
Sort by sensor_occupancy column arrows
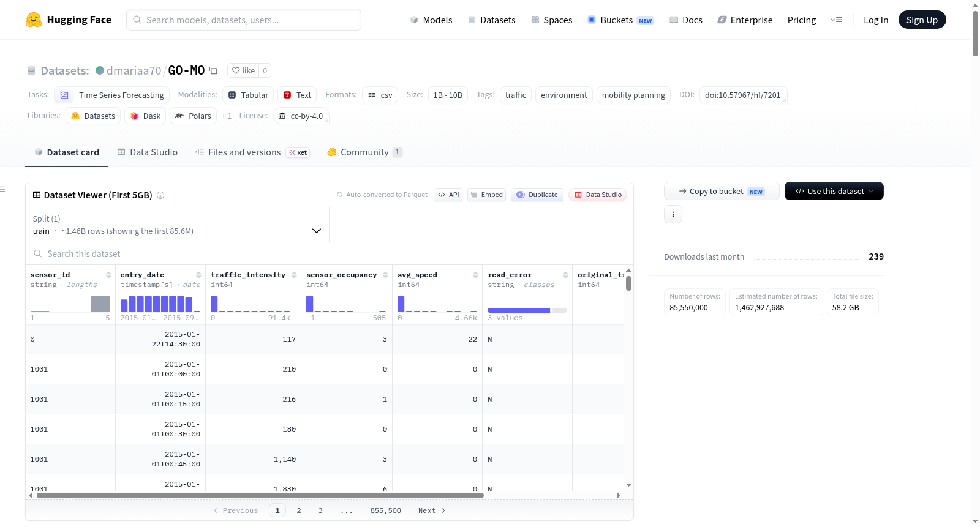point(385,275)
